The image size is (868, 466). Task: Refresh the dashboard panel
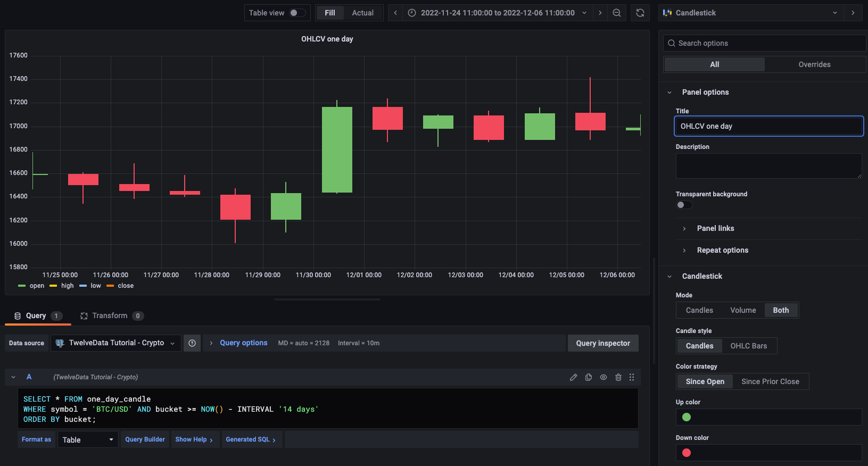point(640,13)
